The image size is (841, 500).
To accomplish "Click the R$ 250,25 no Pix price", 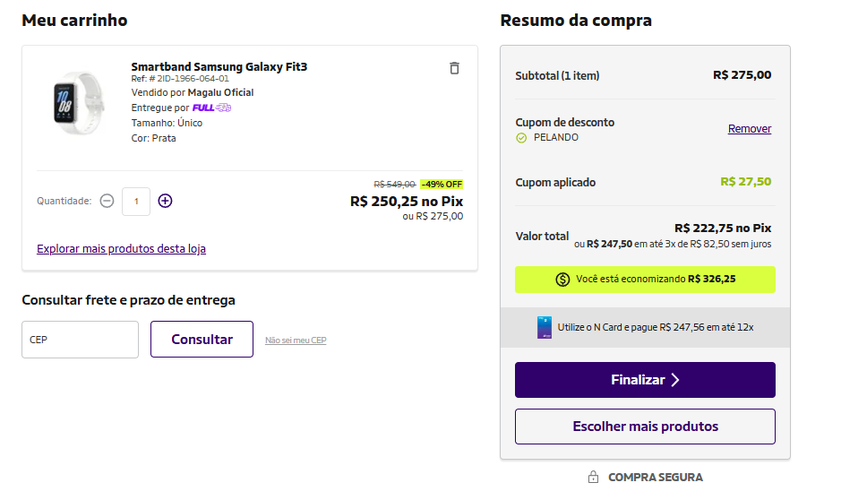I will tap(407, 201).
